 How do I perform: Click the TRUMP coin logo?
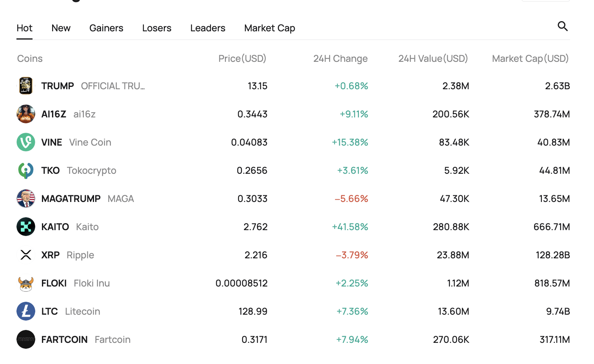(x=26, y=86)
